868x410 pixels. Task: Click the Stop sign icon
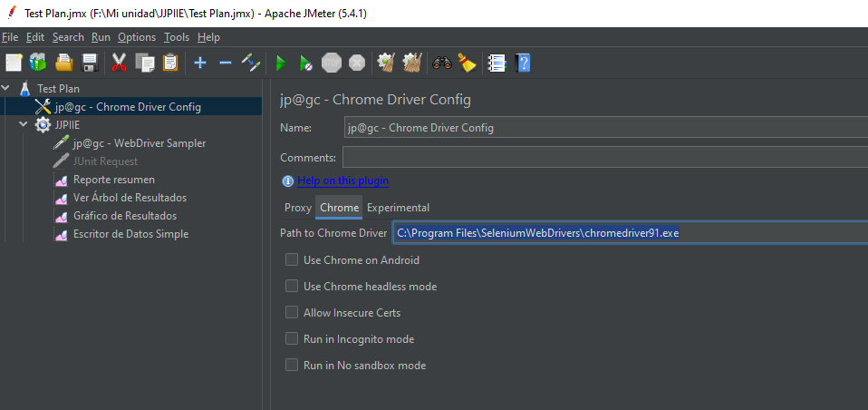point(332,63)
